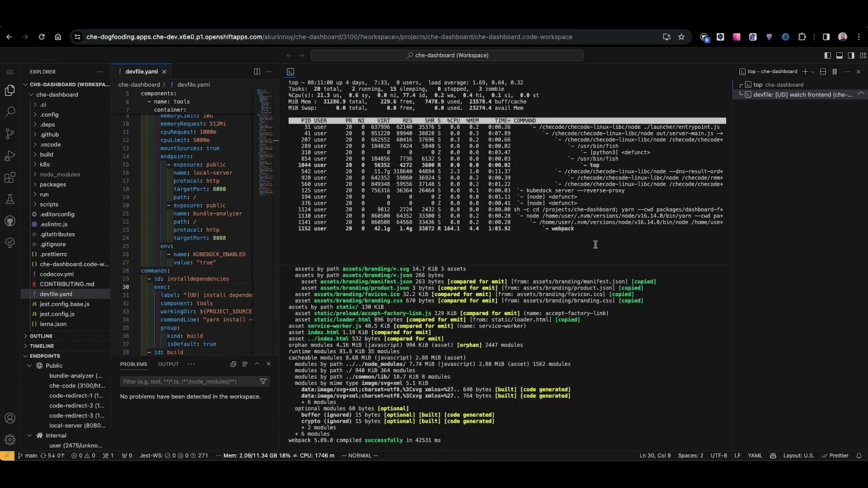The image size is (868, 488).
Task: Toggle the bottom panel visibility
Action: (839, 56)
